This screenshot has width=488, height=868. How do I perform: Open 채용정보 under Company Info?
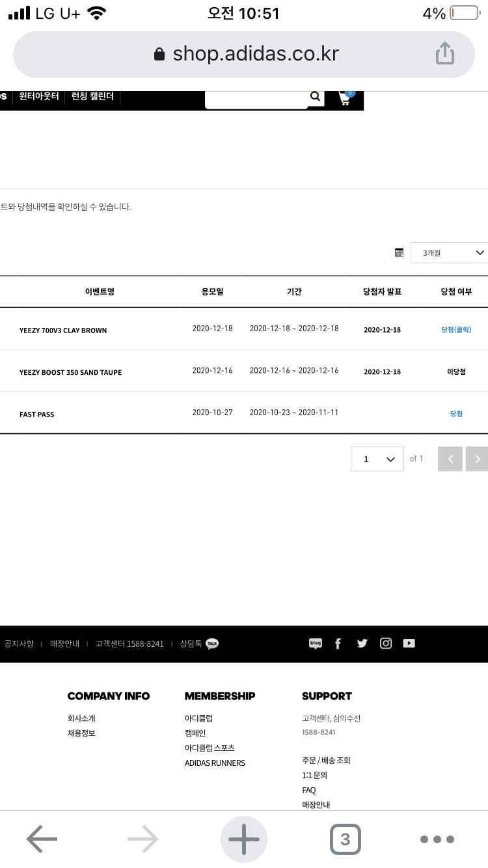(81, 733)
